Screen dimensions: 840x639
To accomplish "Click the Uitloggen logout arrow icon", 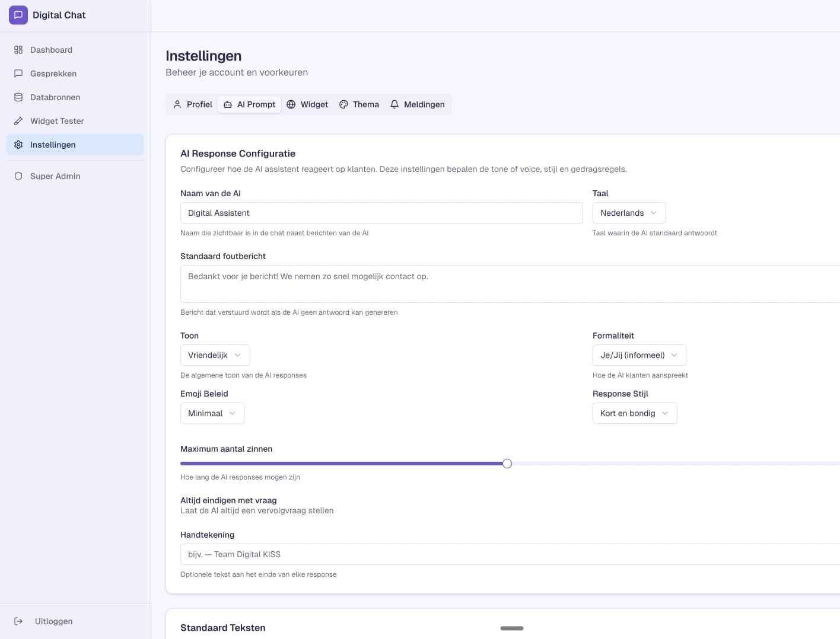I will tap(18, 621).
